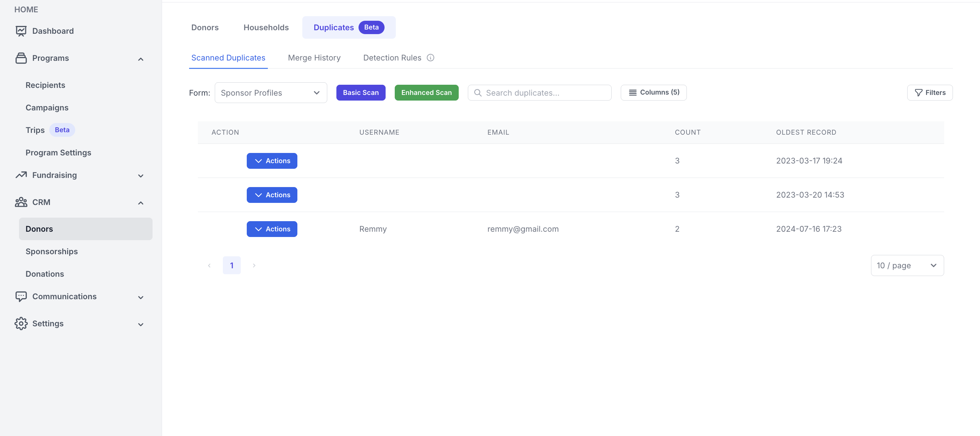Switch to the Merge History tab
Viewport: 980px width, 436px height.
pyautogui.click(x=314, y=58)
